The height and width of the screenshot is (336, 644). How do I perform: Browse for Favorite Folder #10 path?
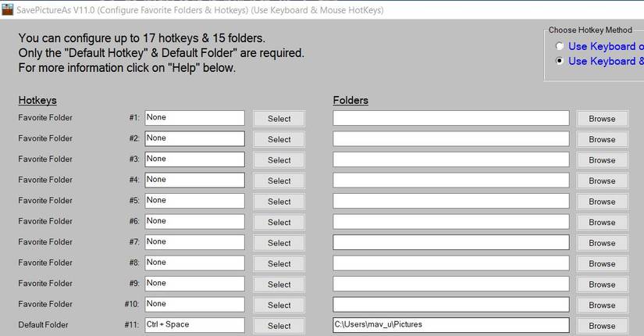[x=602, y=305]
